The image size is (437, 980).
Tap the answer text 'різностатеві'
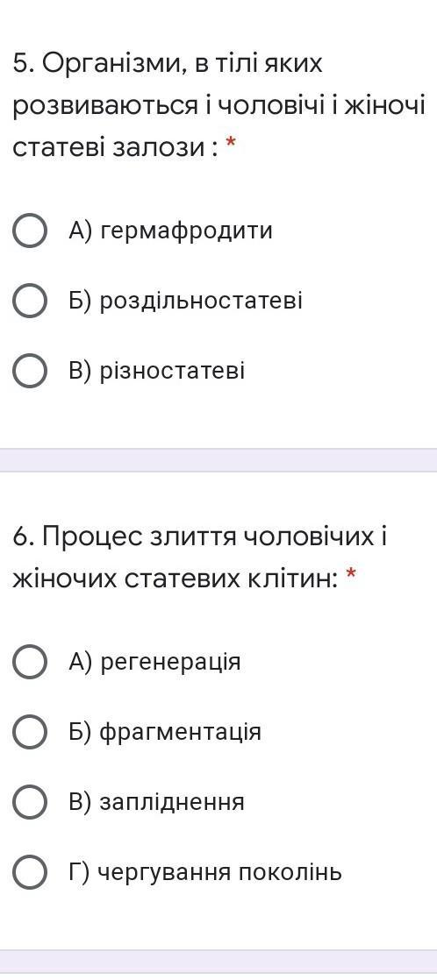coord(172,372)
